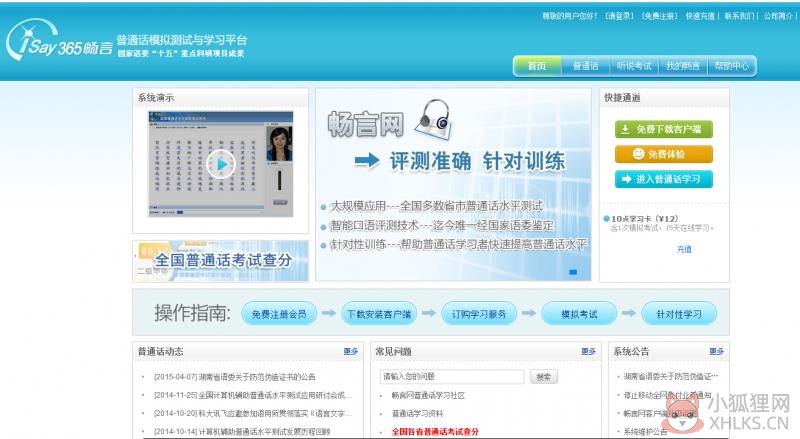800x439 pixels.
Task: Click 快速充值 in the top bar
Action: [700, 16]
